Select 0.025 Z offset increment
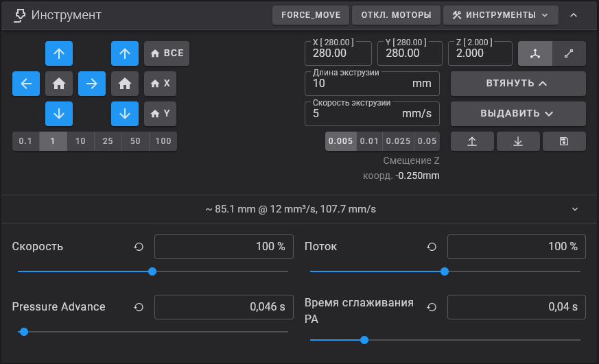The height and width of the screenshot is (364, 599). click(x=398, y=141)
